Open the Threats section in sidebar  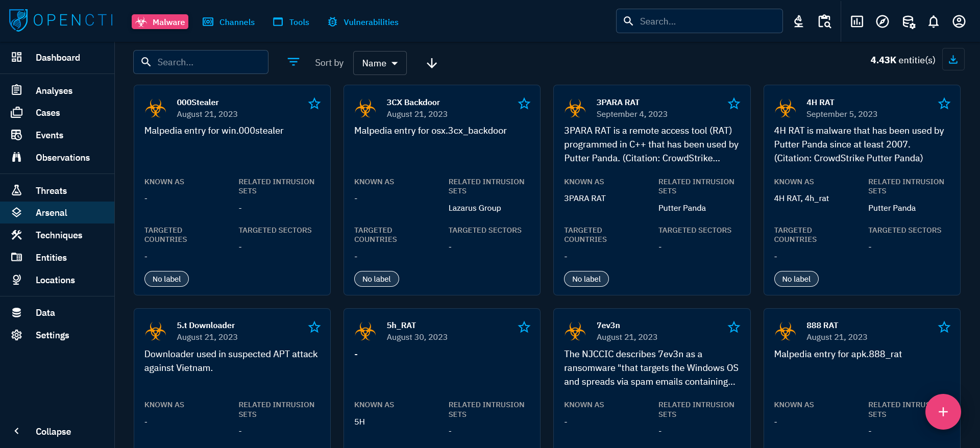point(51,191)
